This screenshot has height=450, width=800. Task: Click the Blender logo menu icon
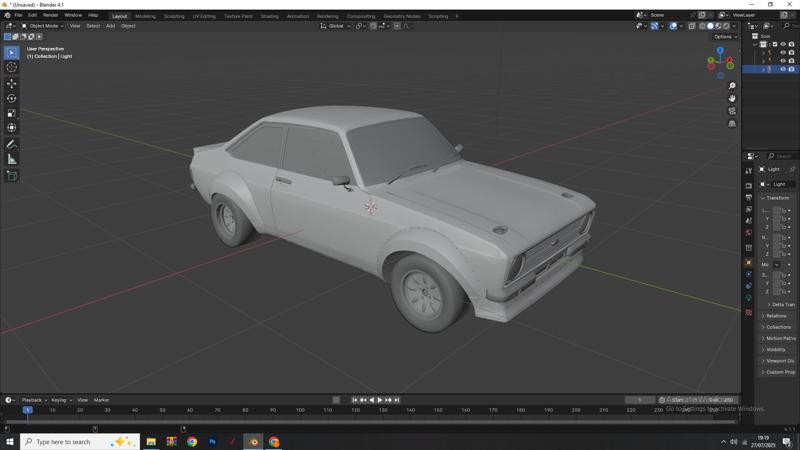pyautogui.click(x=7, y=15)
